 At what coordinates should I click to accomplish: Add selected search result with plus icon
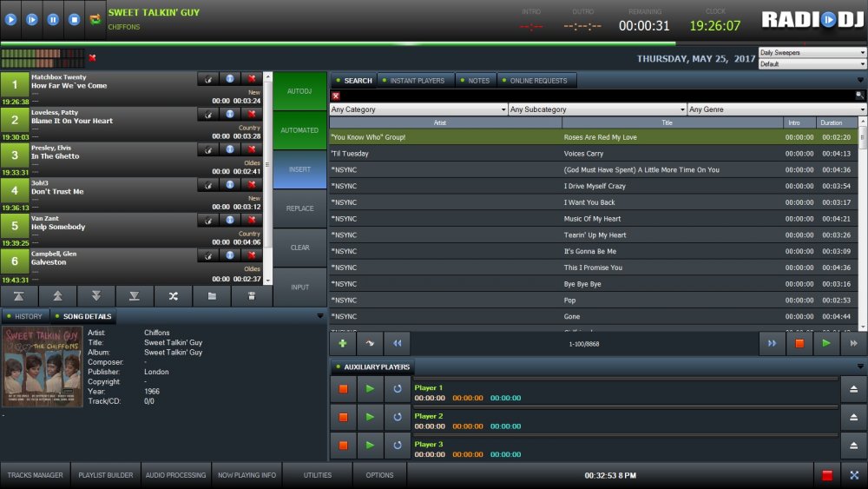343,343
